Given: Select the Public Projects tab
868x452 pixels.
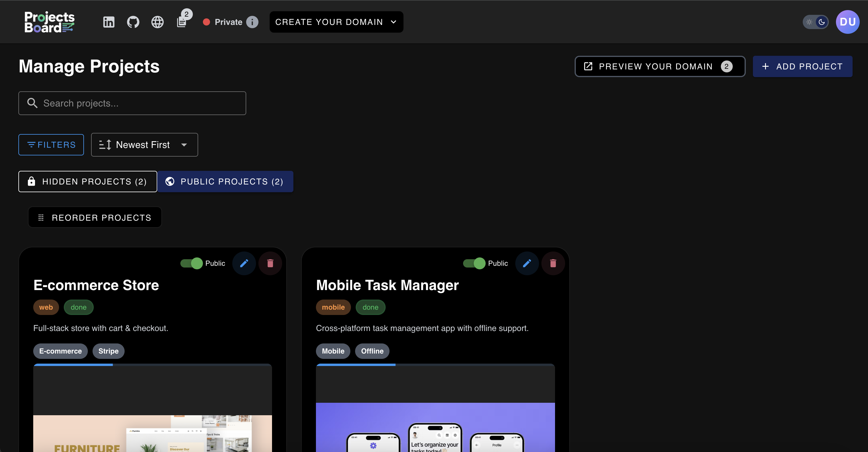Looking at the screenshot, I should 225,182.
